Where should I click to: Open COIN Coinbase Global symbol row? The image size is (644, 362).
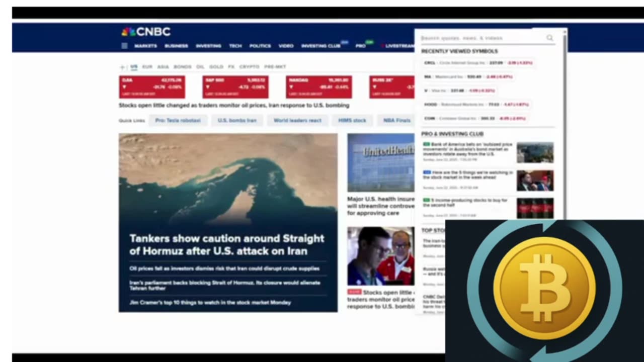tap(475, 119)
